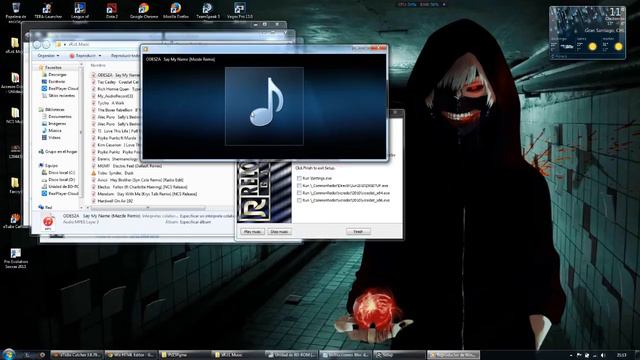Switch to Wix HTML Editor taskbar button
Viewport: 640px width, 360px height.
[x=130, y=355]
